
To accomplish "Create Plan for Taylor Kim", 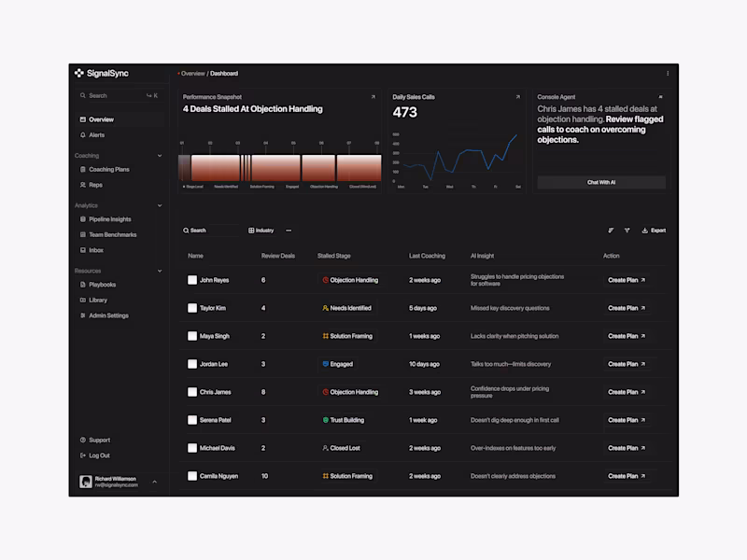I will [626, 308].
